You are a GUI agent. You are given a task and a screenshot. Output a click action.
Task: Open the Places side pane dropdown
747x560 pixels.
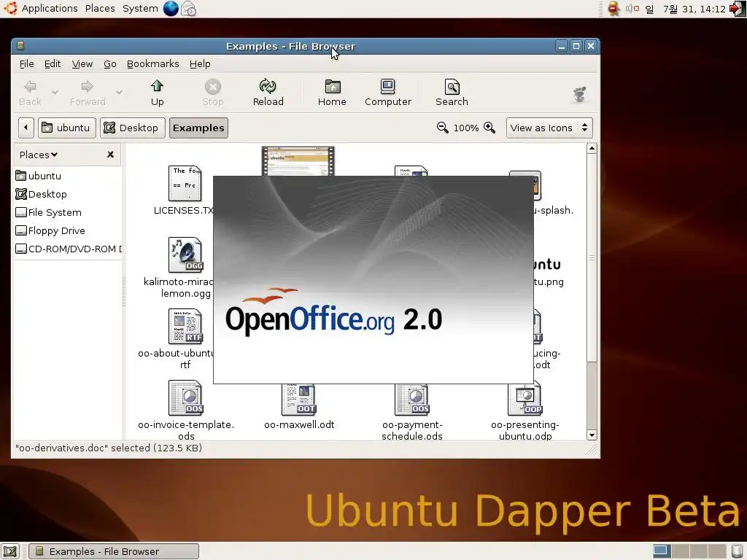pyautogui.click(x=39, y=155)
